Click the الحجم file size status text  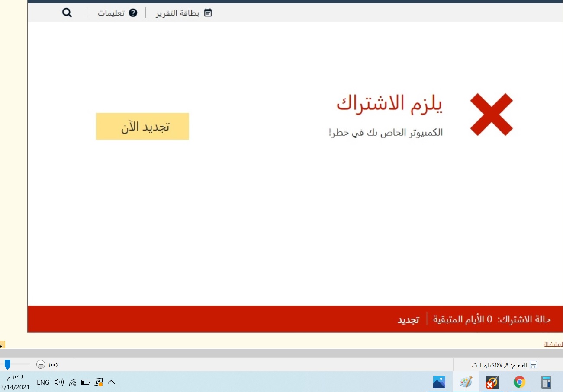(x=500, y=365)
